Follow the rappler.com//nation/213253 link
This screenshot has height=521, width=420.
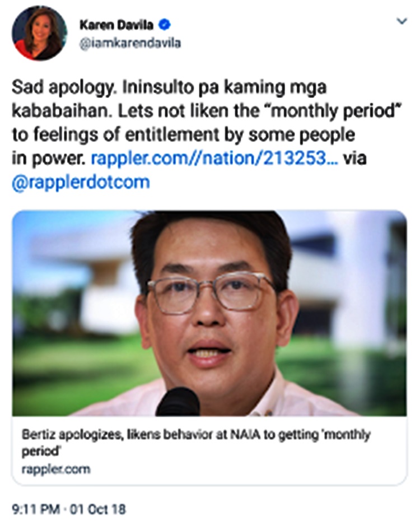pos(215,158)
